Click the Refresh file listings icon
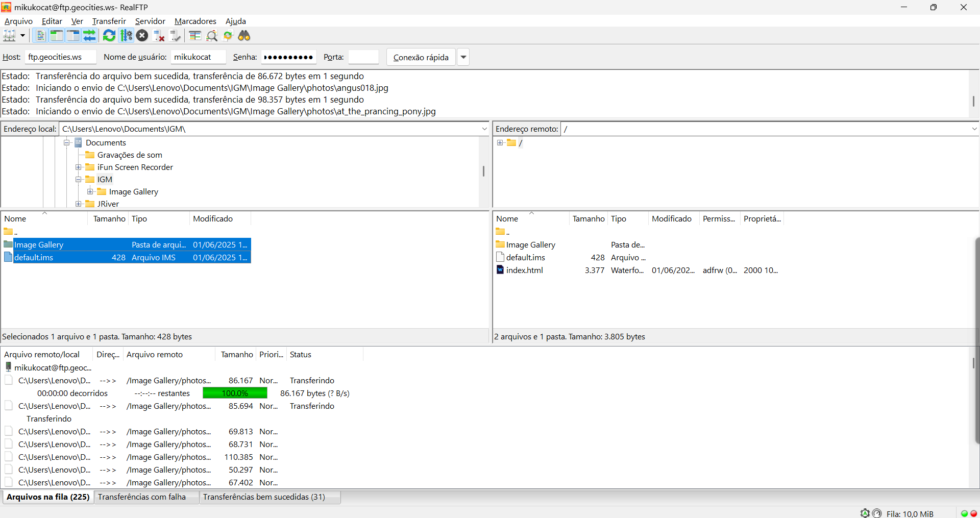The height and width of the screenshot is (518, 980). [x=109, y=36]
